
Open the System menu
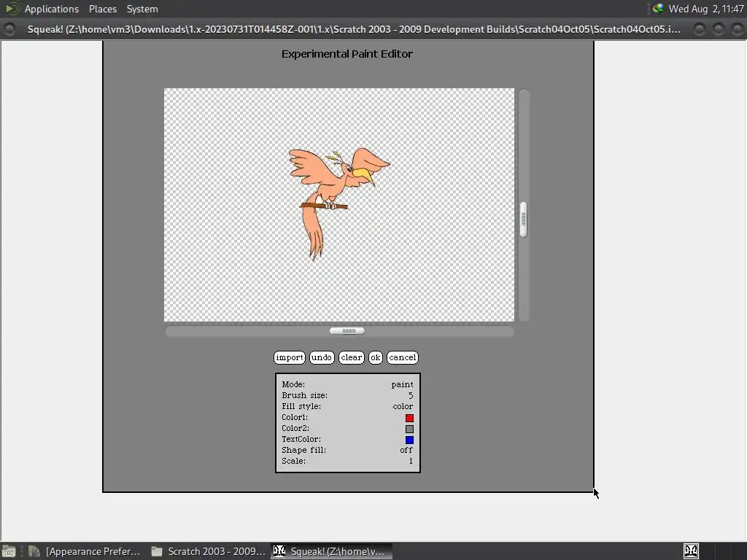142,9
